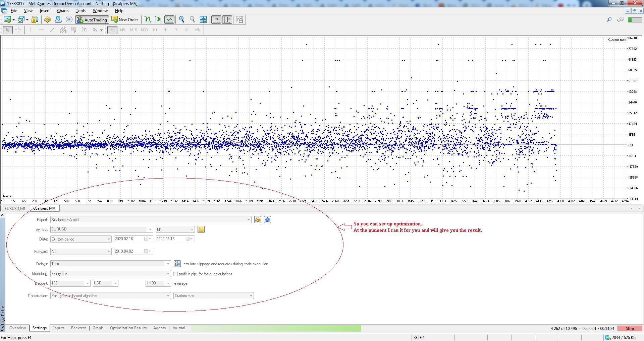Open the Charts menu

coord(63,11)
